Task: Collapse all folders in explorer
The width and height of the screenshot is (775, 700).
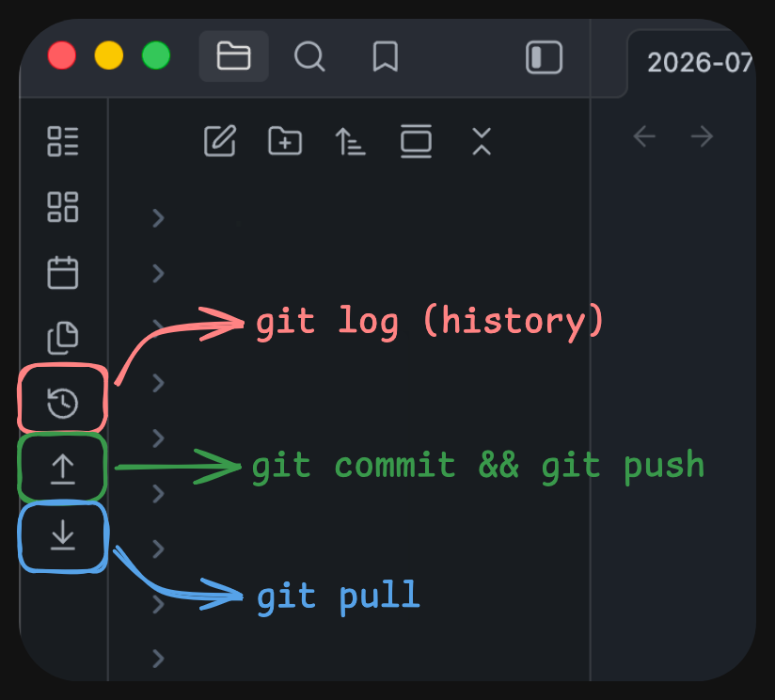Action: point(482,141)
